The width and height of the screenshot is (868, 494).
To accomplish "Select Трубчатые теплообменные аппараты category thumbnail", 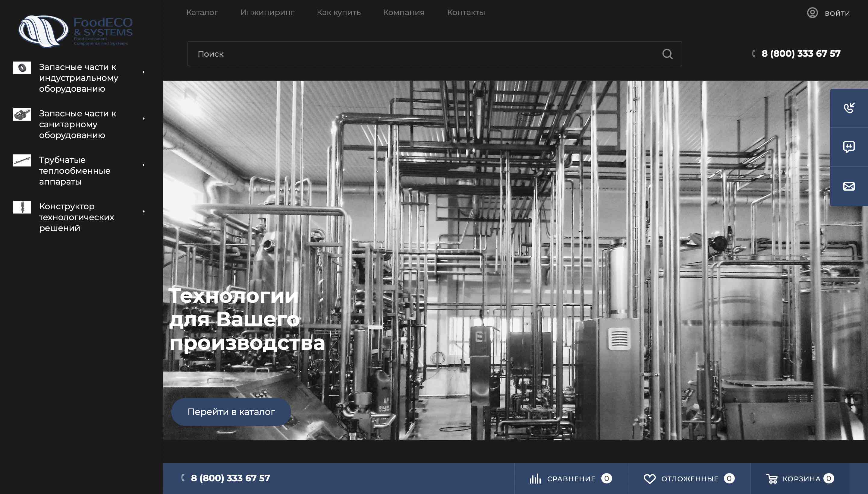I will pos(22,160).
